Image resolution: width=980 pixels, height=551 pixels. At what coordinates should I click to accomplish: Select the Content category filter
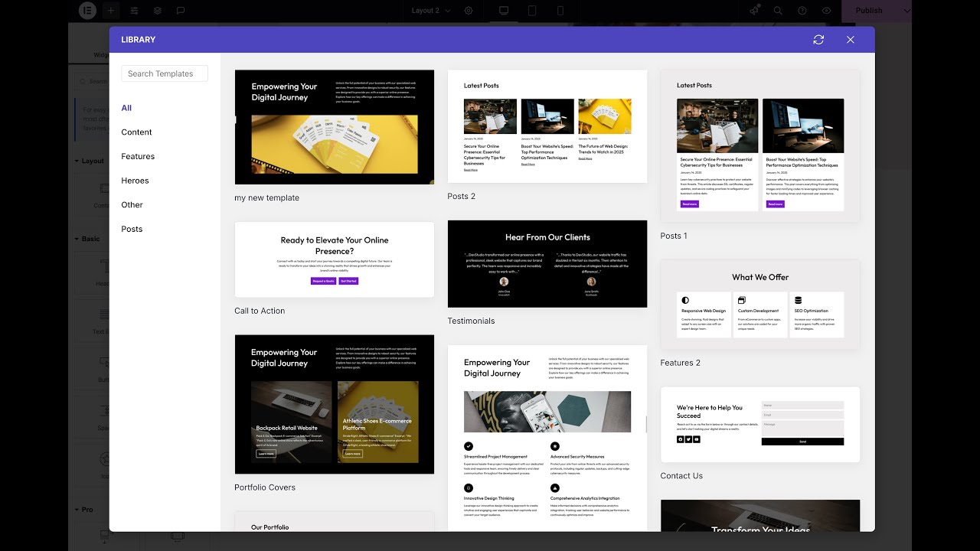click(x=136, y=132)
